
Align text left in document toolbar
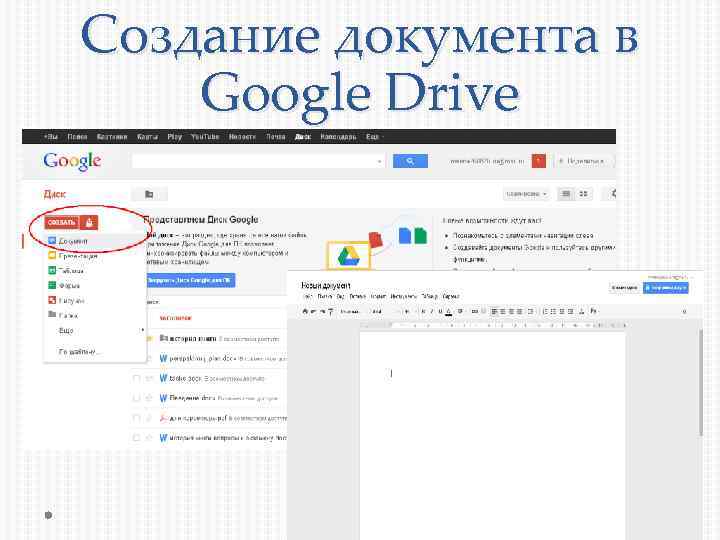495,311
